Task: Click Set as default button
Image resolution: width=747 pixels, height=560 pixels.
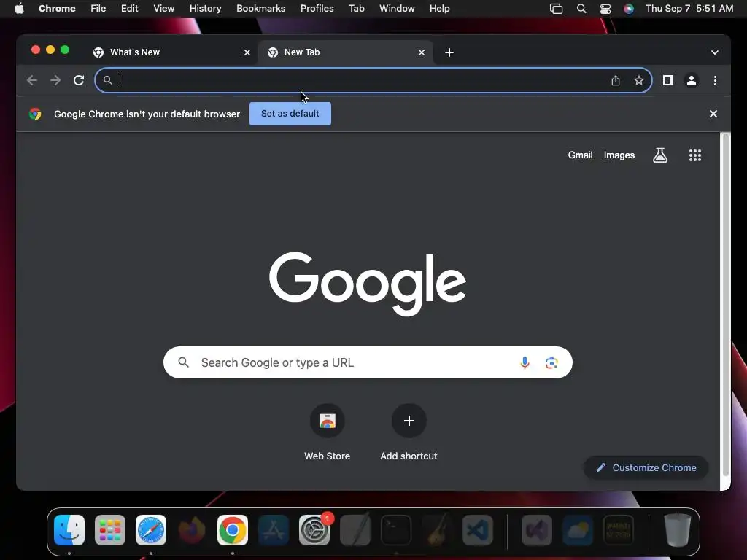Action: pos(290,114)
